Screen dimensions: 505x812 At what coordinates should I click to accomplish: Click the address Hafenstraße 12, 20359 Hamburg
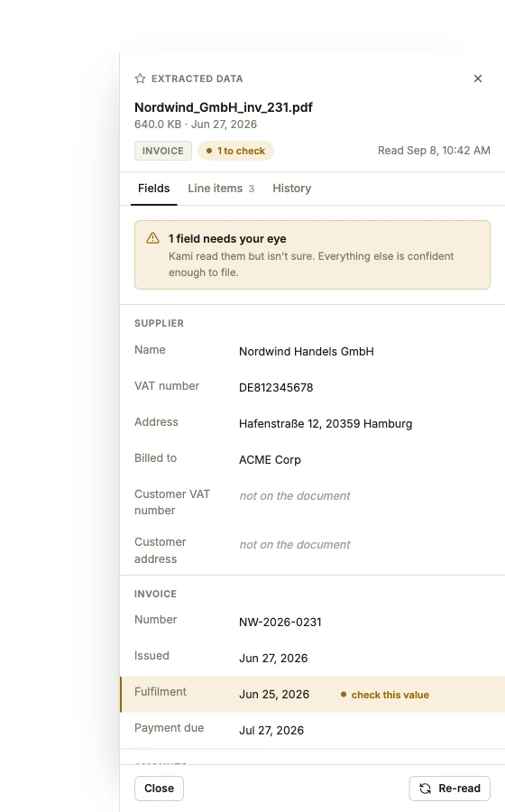tap(326, 424)
